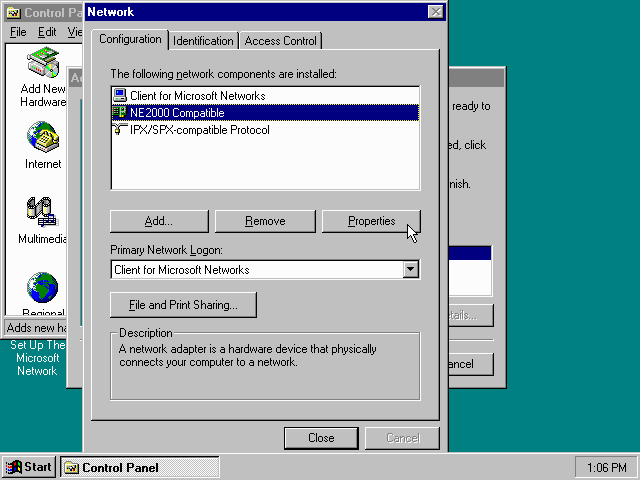640x480 pixels.
Task: Select NE2000 Compatible in component list
Action: point(265,113)
